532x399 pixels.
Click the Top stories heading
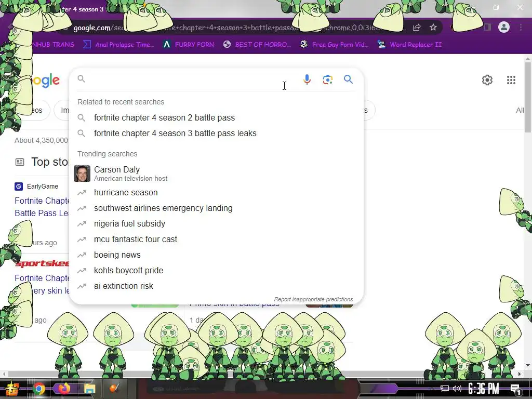50,162
